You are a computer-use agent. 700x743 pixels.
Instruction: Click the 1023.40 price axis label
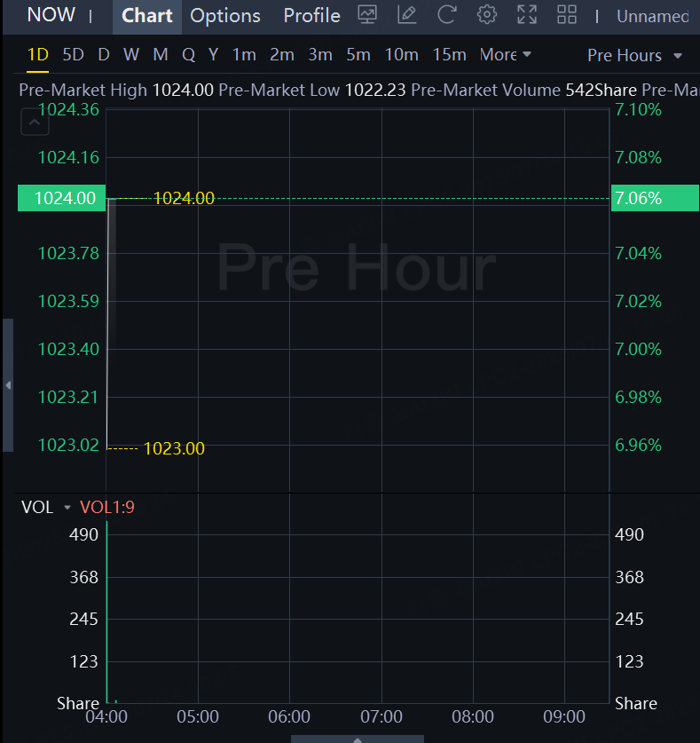click(x=68, y=349)
